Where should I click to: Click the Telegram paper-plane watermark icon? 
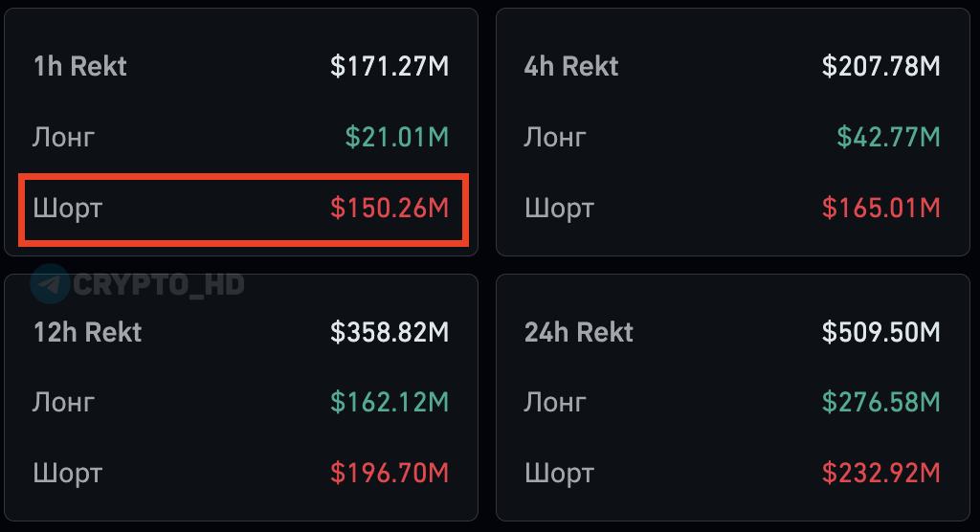coord(49,283)
